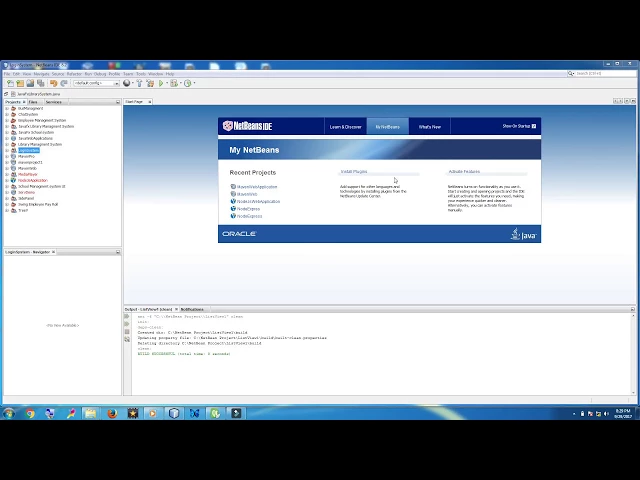
Task: Click the Activate Features link
Action: [x=464, y=172]
